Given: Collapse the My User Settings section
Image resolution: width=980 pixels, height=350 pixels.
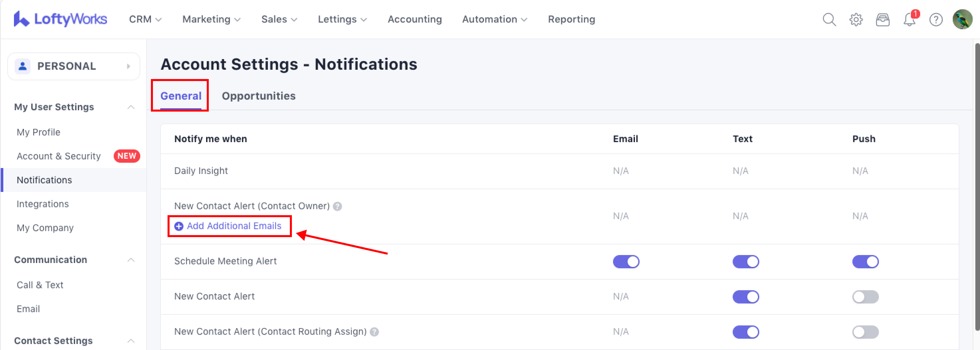Looking at the screenshot, I should coord(131,107).
